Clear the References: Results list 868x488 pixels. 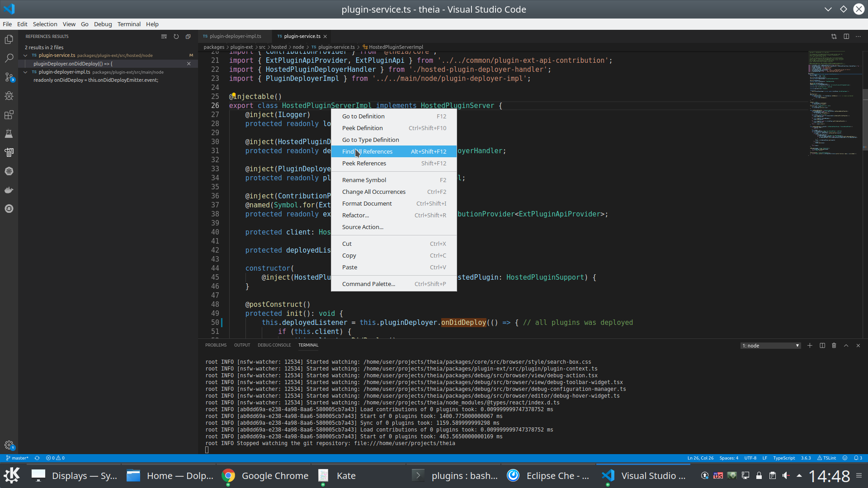pyautogui.click(x=164, y=37)
